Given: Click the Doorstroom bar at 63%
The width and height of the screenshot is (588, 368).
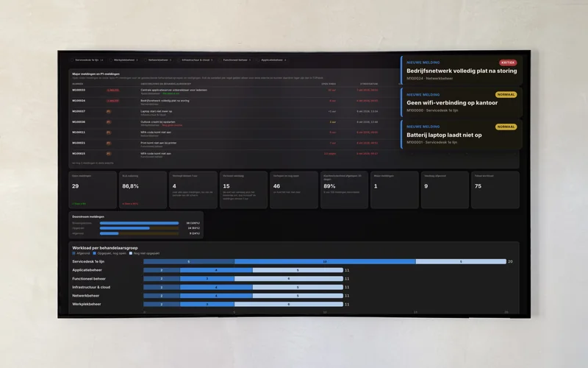Looking at the screenshot, I should click(124, 228).
